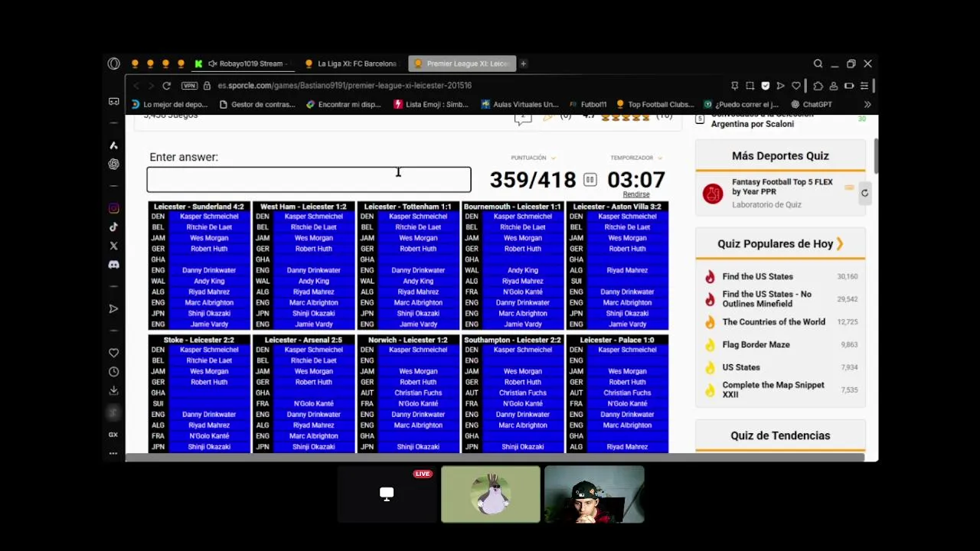Click the 'Stoke - Leicester 2:2' match header
The width and height of the screenshot is (980, 551).
click(x=199, y=340)
